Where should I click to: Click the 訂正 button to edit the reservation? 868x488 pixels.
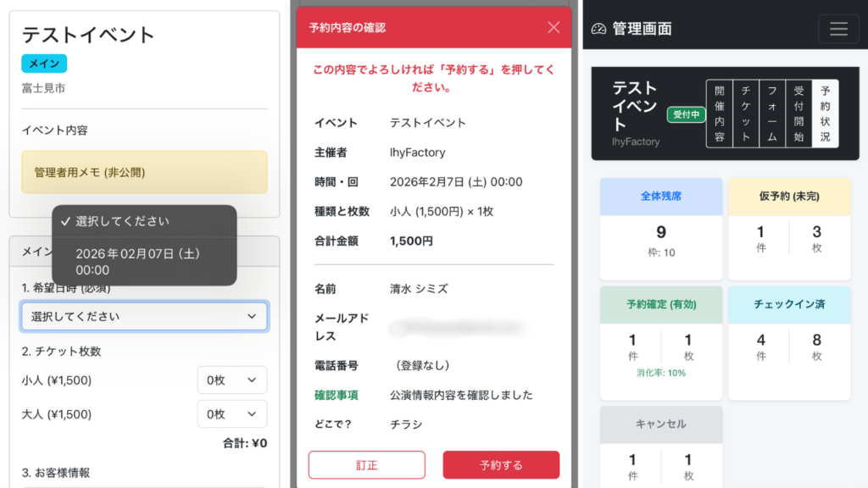coord(366,464)
